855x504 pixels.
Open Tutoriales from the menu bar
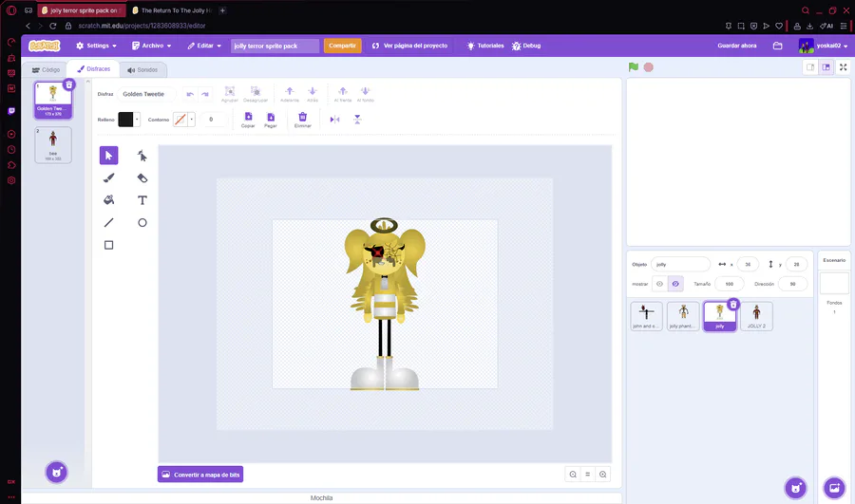tap(485, 46)
